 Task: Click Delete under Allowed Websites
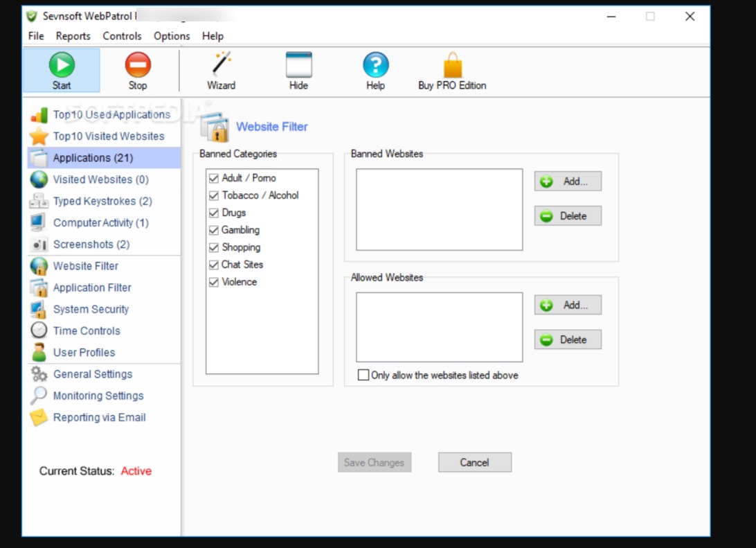[x=568, y=339]
